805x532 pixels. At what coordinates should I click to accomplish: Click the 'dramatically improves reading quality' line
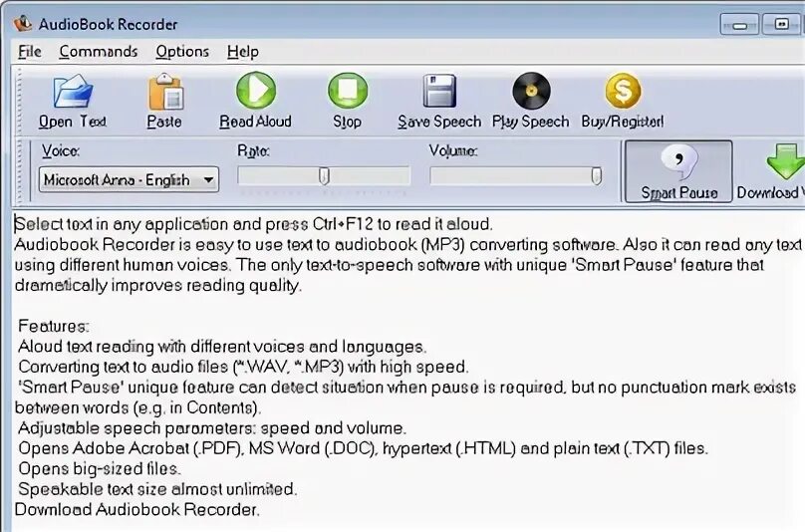[158, 286]
